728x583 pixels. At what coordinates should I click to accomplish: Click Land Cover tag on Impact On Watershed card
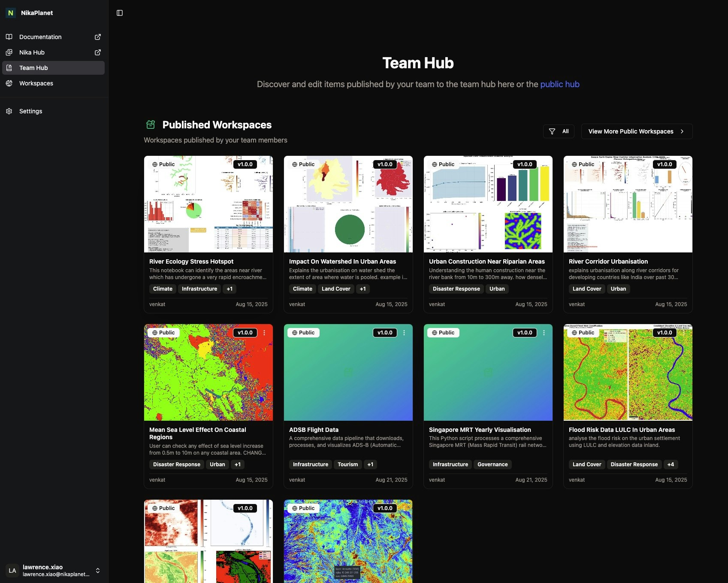336,289
